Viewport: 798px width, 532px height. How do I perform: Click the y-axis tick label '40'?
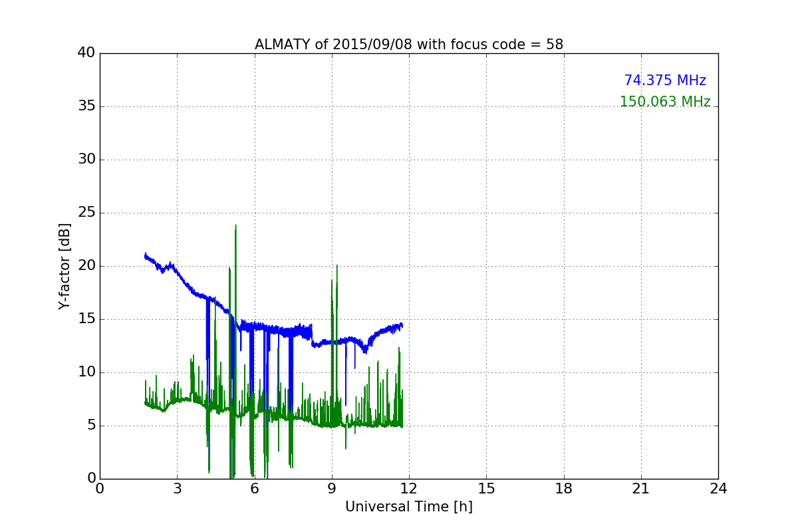point(86,53)
